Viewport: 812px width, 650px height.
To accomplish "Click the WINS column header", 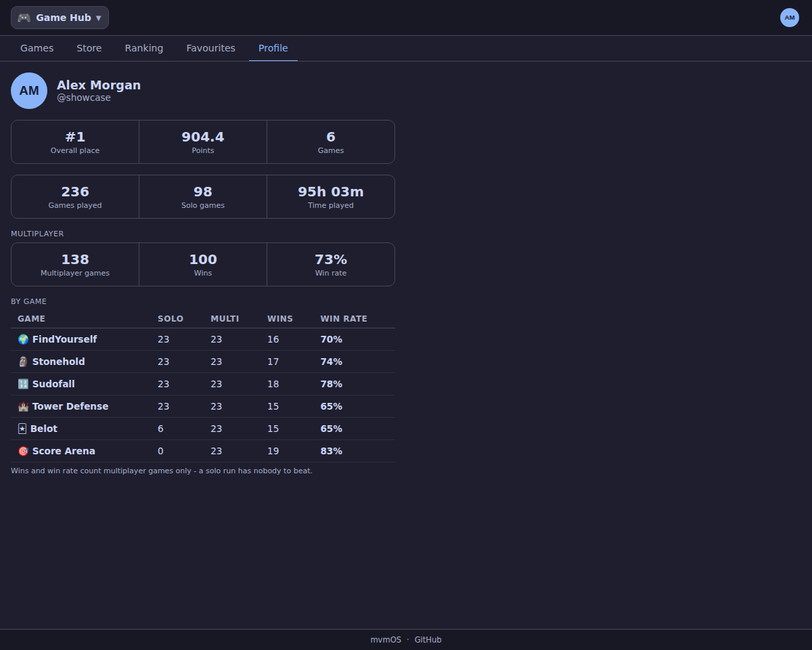I will click(280, 319).
